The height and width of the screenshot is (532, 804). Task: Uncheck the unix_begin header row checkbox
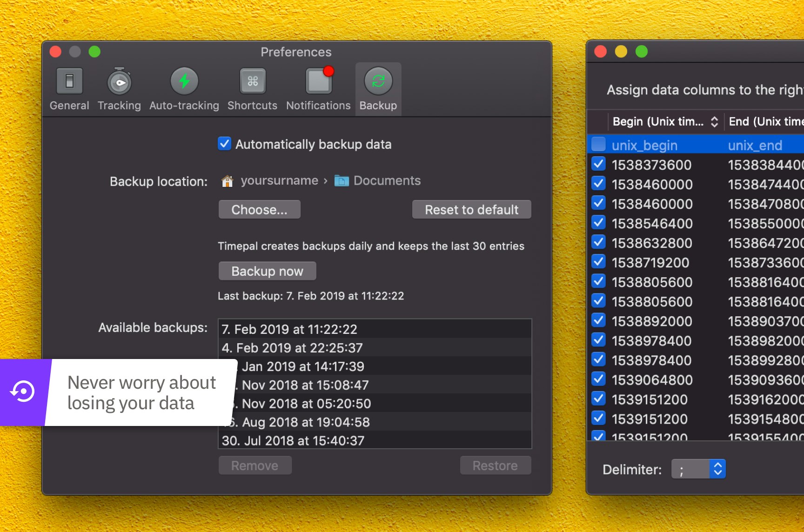click(598, 145)
